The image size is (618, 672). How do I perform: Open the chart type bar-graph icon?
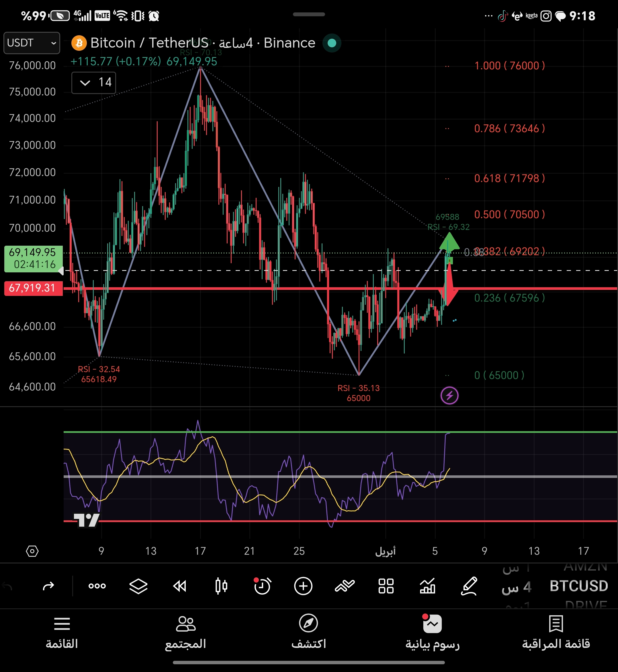(427, 586)
